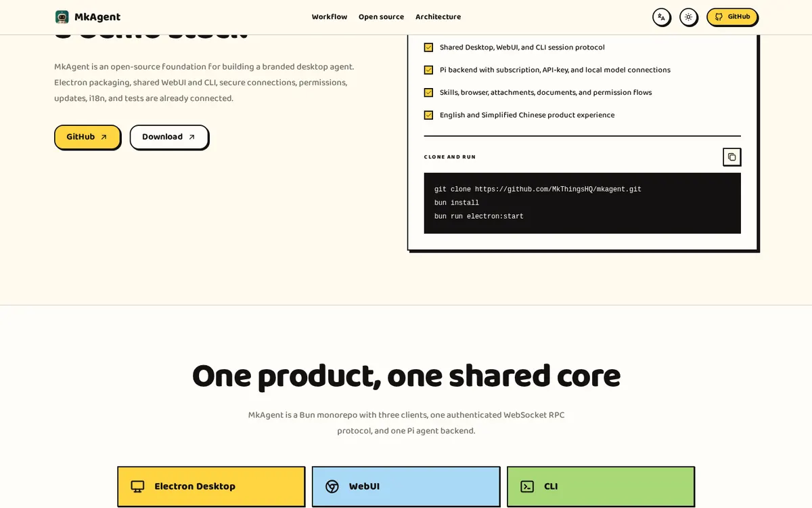Click the "Electron Desktop" card title
This screenshot has height=508, width=812.
[x=195, y=486]
